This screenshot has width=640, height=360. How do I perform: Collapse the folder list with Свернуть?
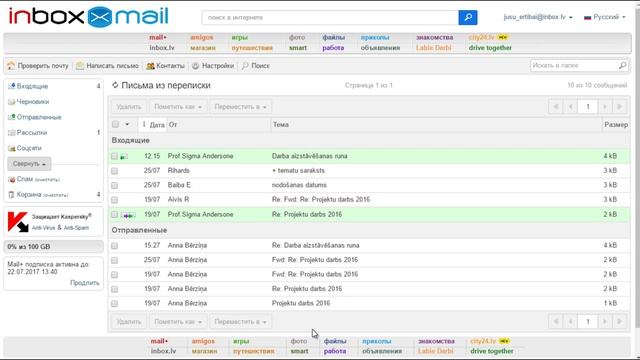click(x=29, y=164)
